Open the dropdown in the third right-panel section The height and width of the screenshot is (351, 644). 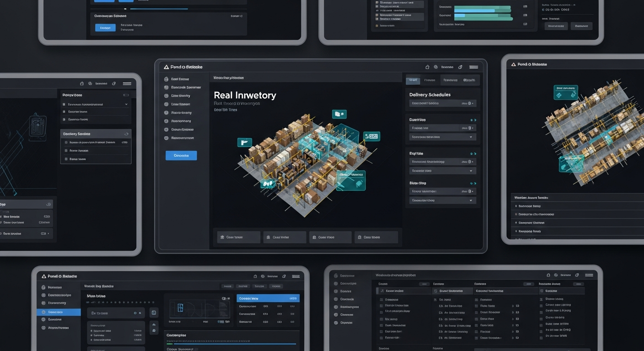click(443, 170)
